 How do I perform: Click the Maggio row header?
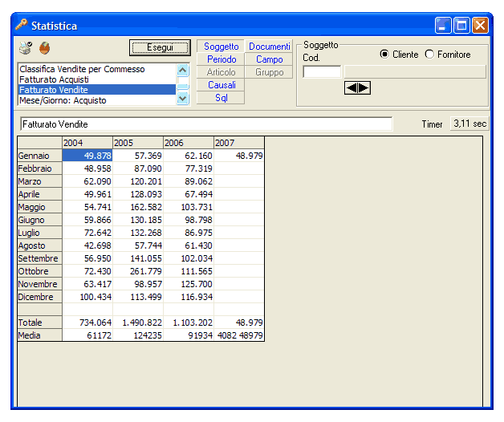click(x=39, y=207)
